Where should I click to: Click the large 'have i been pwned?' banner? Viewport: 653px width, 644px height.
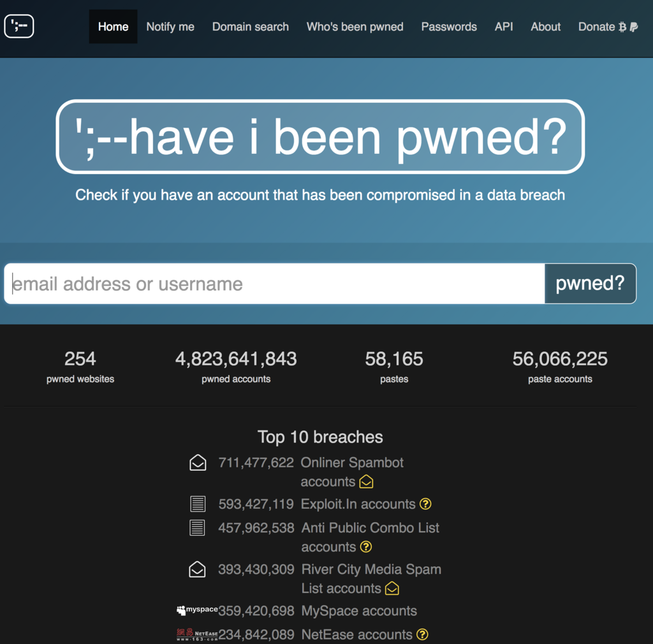[320, 136]
